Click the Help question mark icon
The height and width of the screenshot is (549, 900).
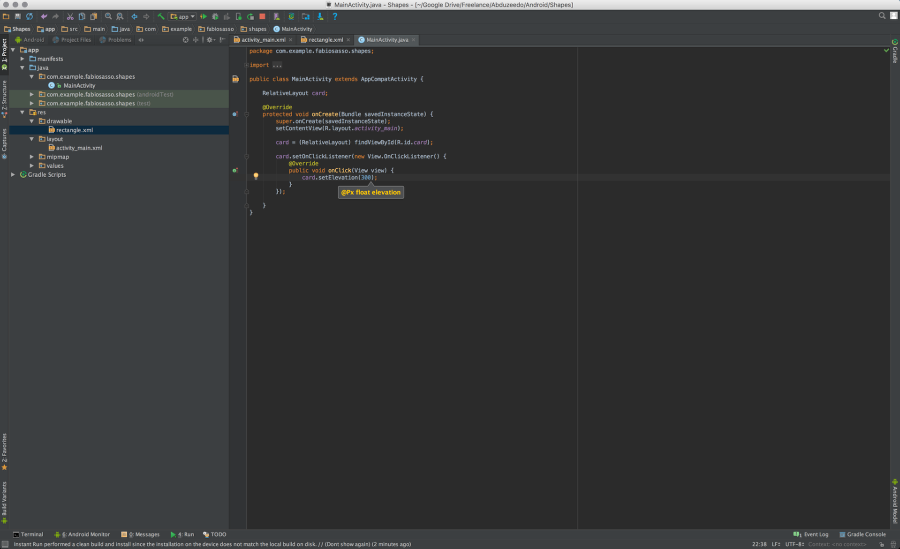coord(335,17)
